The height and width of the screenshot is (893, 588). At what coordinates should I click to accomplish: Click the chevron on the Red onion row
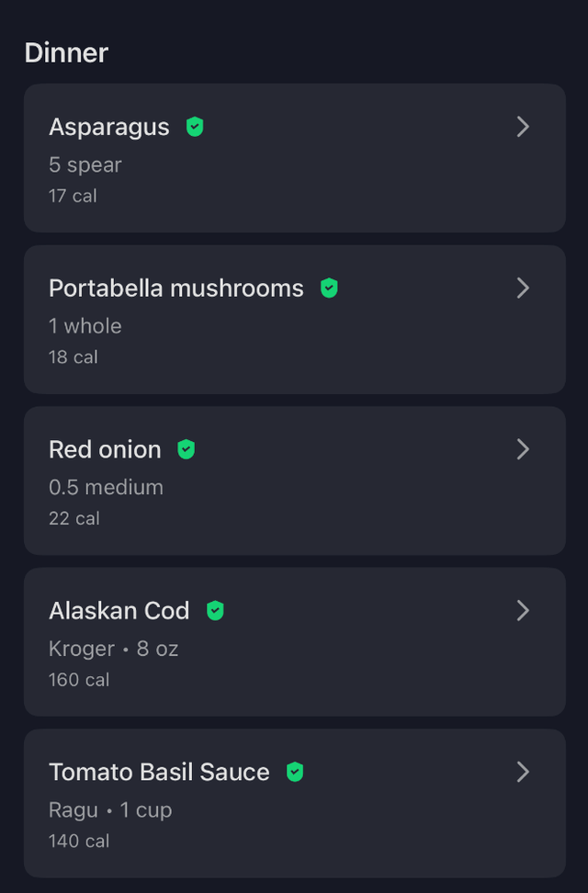(x=523, y=449)
